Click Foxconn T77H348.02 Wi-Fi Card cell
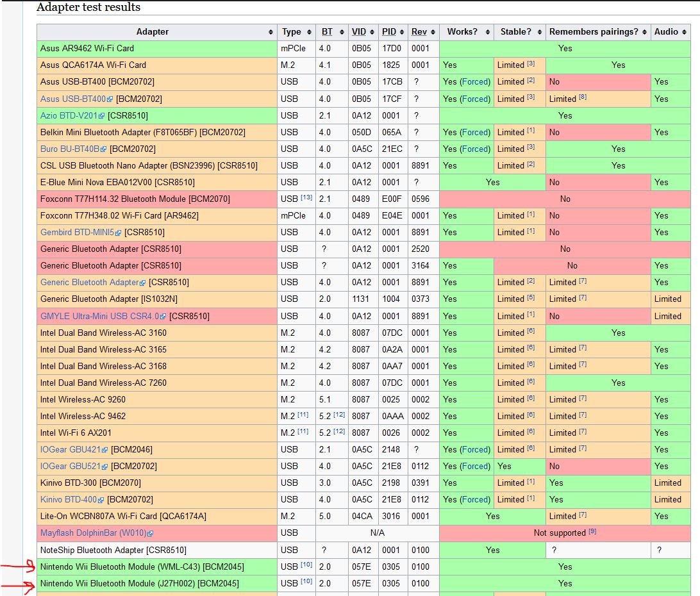 156,215
